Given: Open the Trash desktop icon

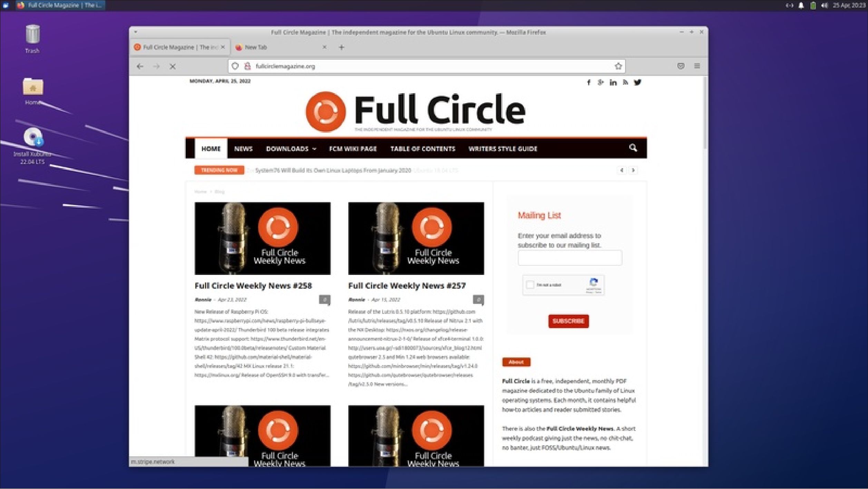Looking at the screenshot, I should point(32,35).
